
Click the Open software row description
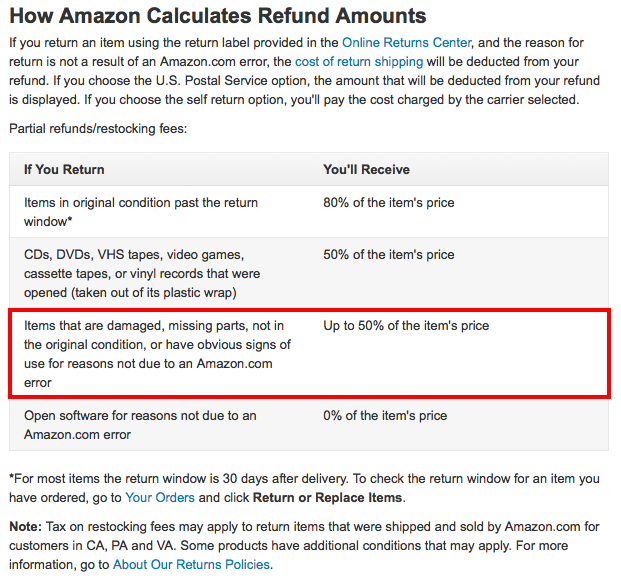[x=140, y=425]
